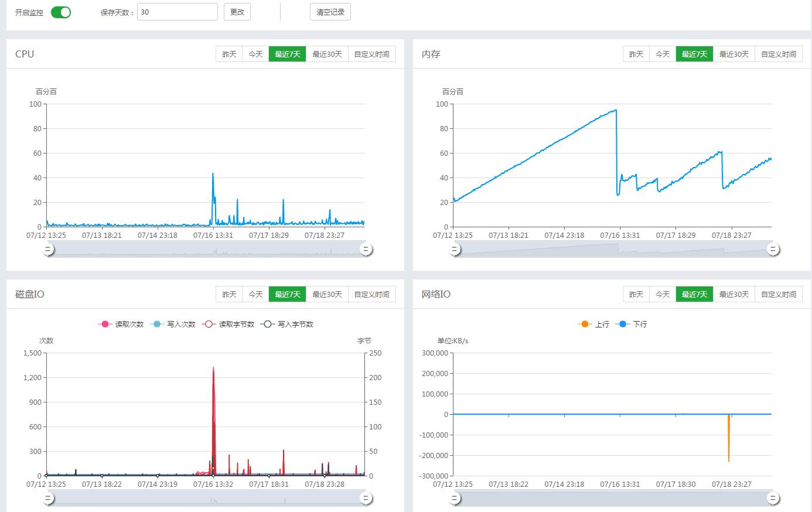Grab right zoom handle of 网络IO chart
This screenshot has width=812, height=512.
point(773,499)
